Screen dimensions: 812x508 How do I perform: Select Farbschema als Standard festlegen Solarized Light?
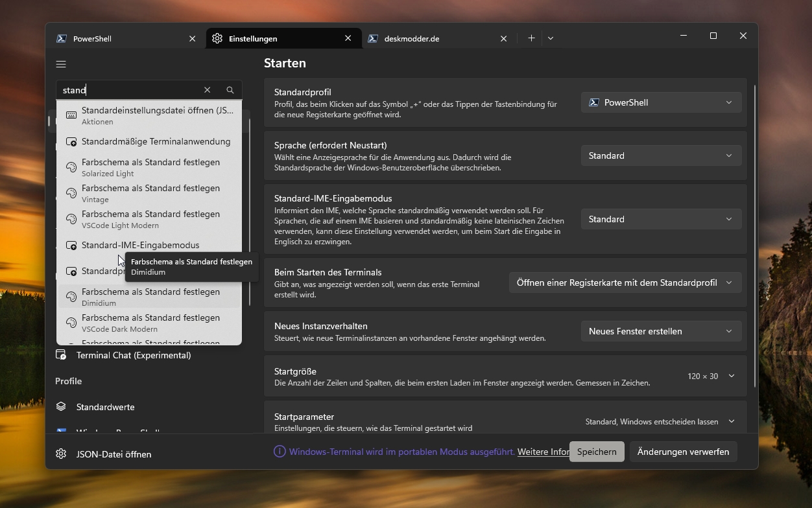click(x=150, y=167)
